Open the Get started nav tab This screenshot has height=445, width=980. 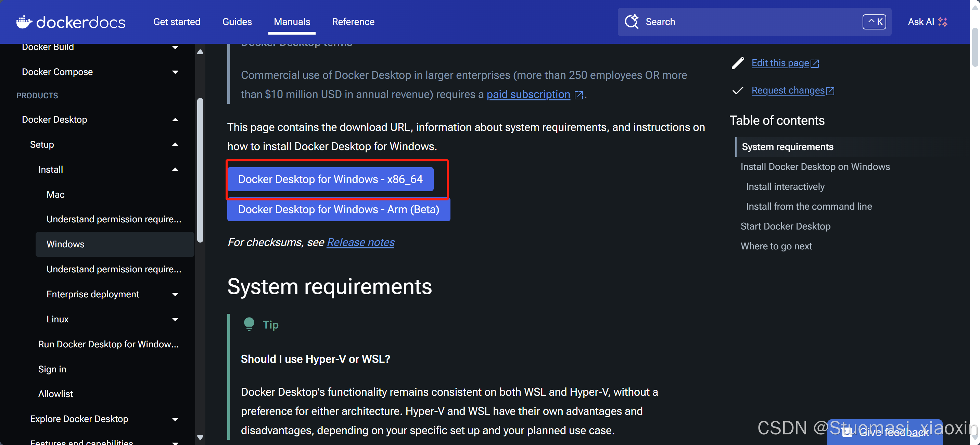(x=177, y=22)
